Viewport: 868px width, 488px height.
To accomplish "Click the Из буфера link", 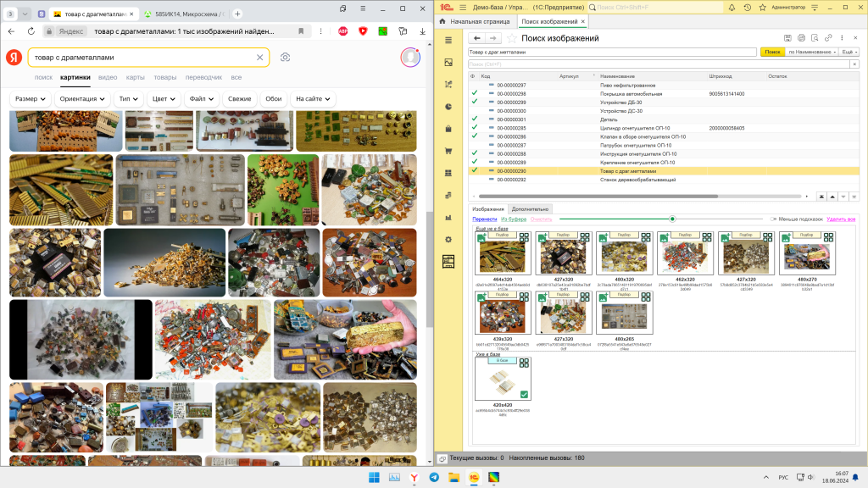I will [514, 219].
